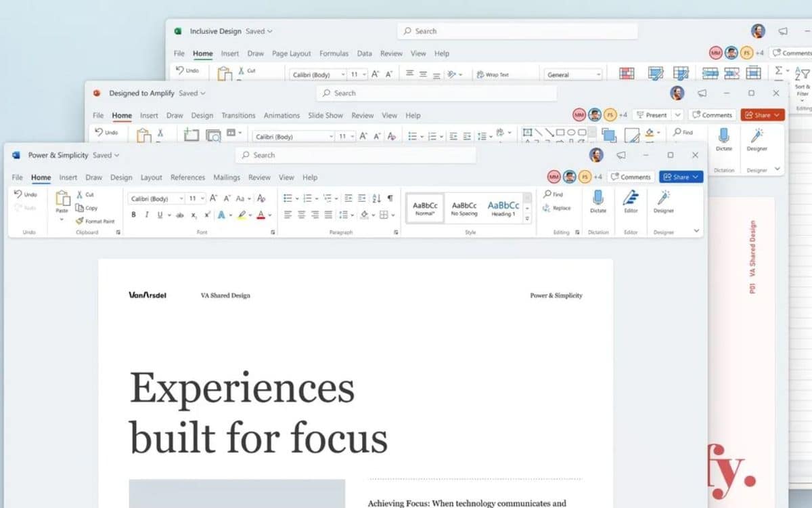Decrease font size in Word
The width and height of the screenshot is (812, 508).
[226, 198]
